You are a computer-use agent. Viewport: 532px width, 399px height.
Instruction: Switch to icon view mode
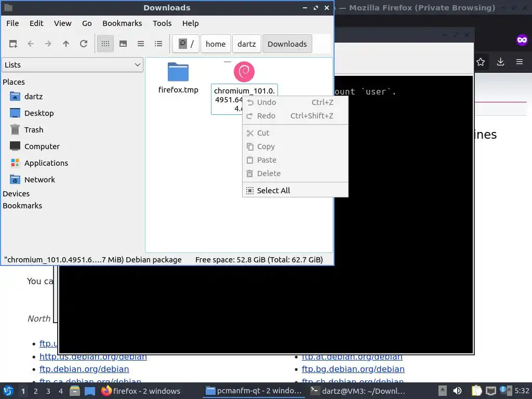[105, 44]
